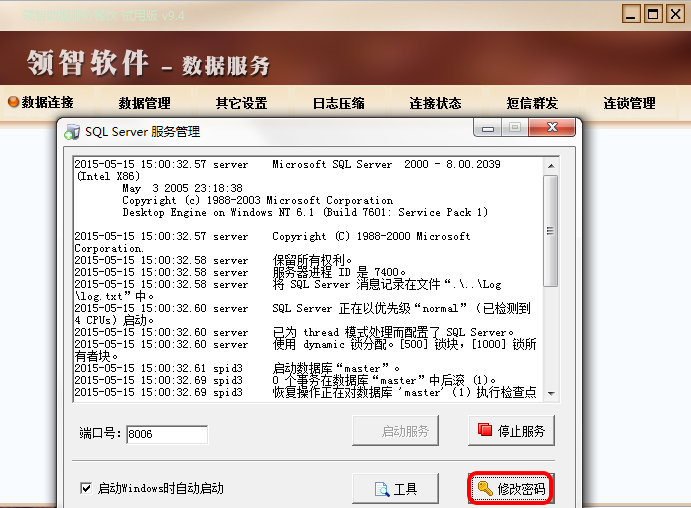This screenshot has width=691, height=508.
Task: Maximize the 领智数据服务 main window
Action: 653,14
